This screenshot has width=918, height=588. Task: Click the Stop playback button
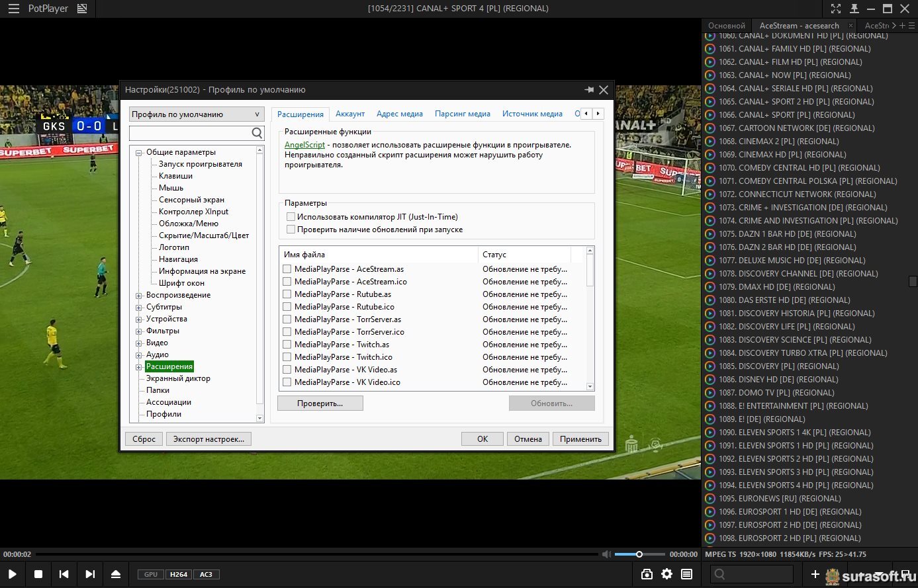[x=38, y=574]
